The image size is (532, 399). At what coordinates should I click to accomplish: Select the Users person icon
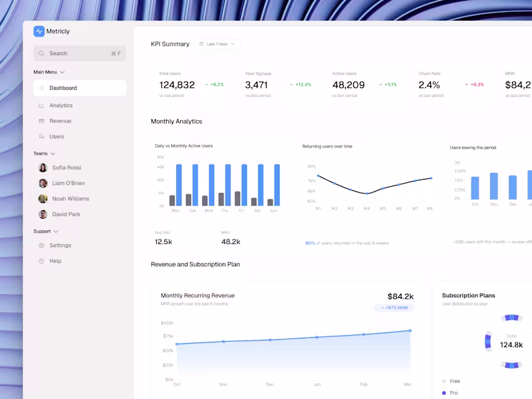(42, 136)
